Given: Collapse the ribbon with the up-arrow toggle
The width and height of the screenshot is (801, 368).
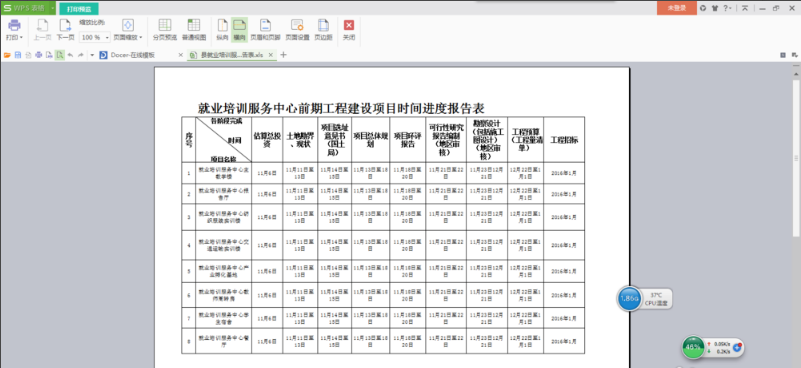Looking at the screenshot, I should pos(745,8).
